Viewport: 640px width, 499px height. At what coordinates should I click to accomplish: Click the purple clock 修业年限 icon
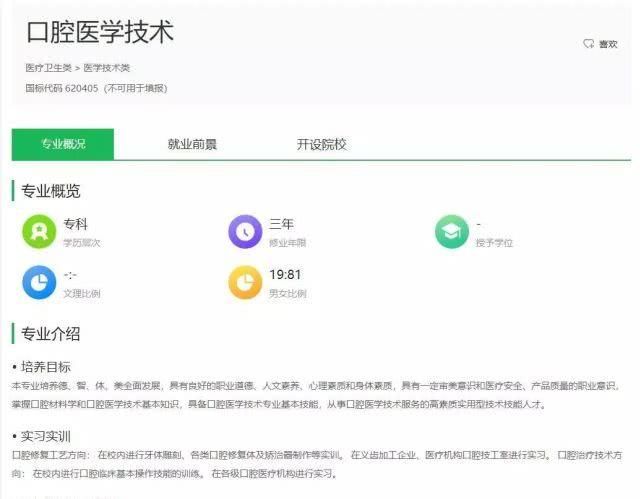pos(245,232)
